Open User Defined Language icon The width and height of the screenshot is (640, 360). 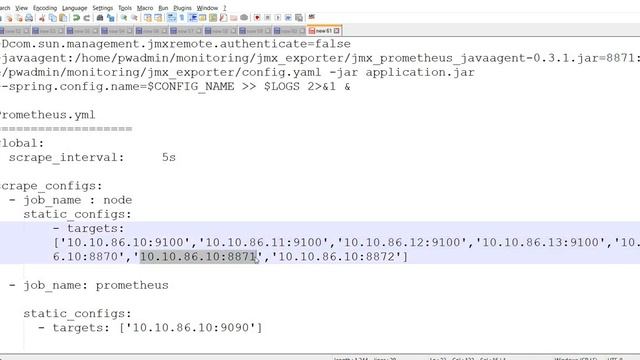pyautogui.click(x=202, y=18)
